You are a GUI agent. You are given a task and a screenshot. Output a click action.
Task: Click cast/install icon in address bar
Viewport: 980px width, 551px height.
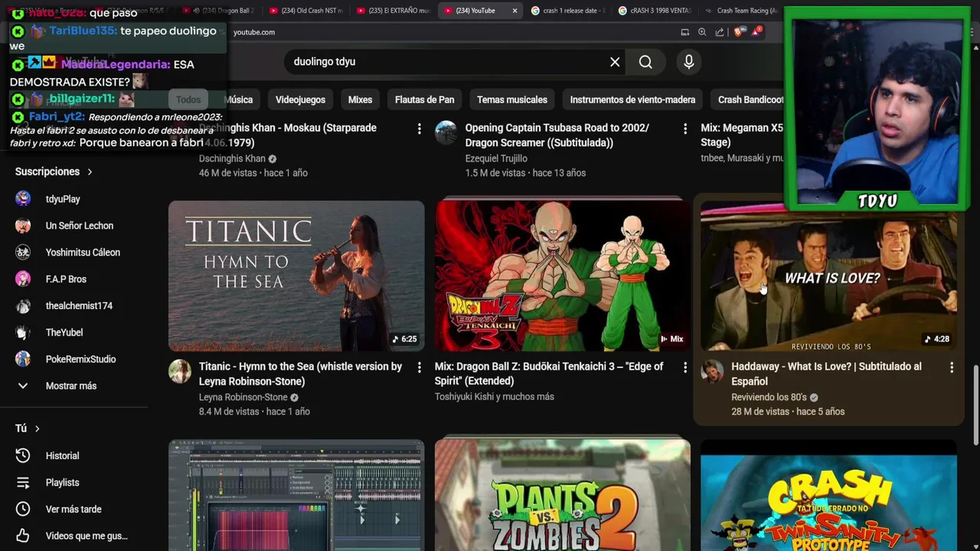click(684, 32)
